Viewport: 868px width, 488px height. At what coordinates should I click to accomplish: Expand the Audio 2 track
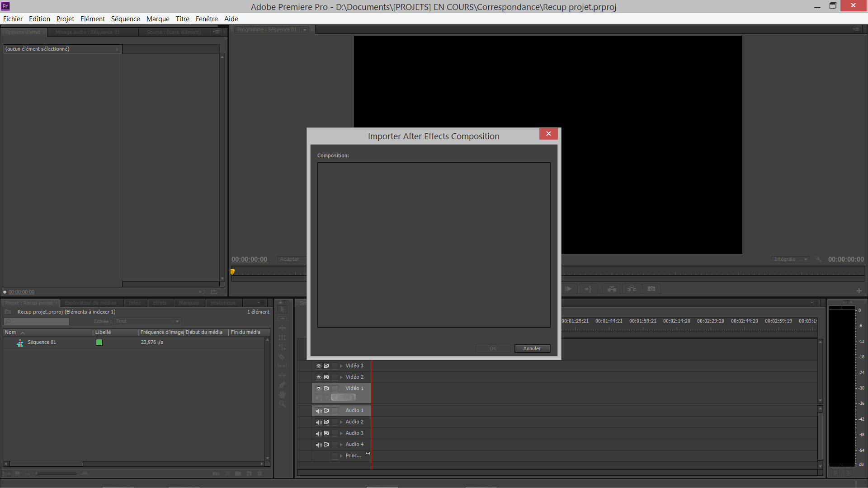[x=341, y=422]
